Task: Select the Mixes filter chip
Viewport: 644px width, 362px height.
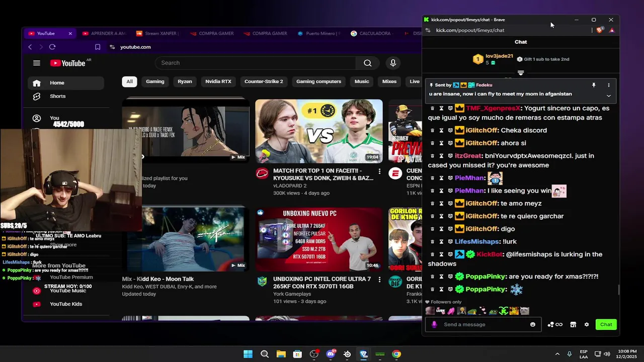Action: (389, 81)
